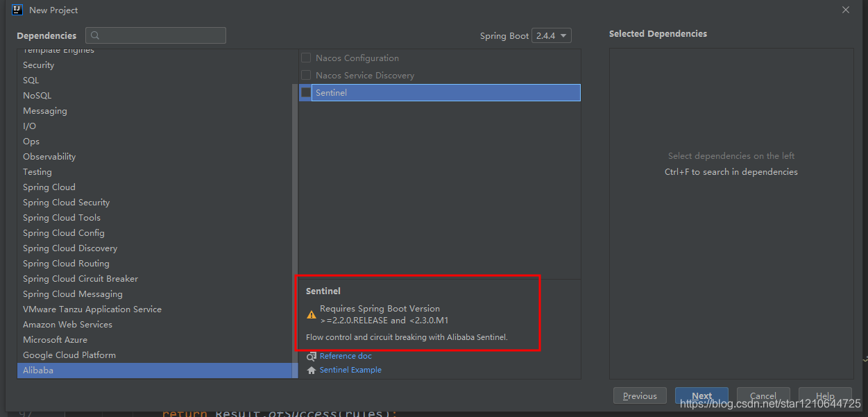
Task: Click 'Ctrl+F to search in dependencies' hint
Action: coord(731,172)
